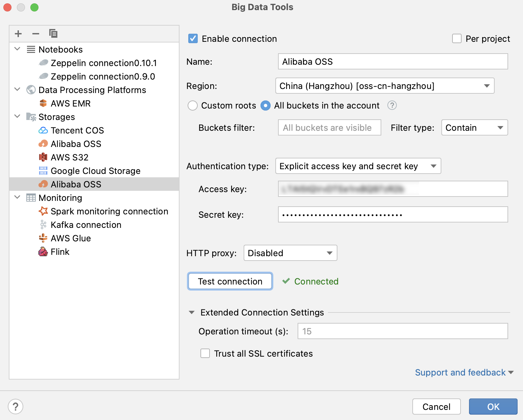
Task: Open the Support and feedback link
Action: click(461, 372)
